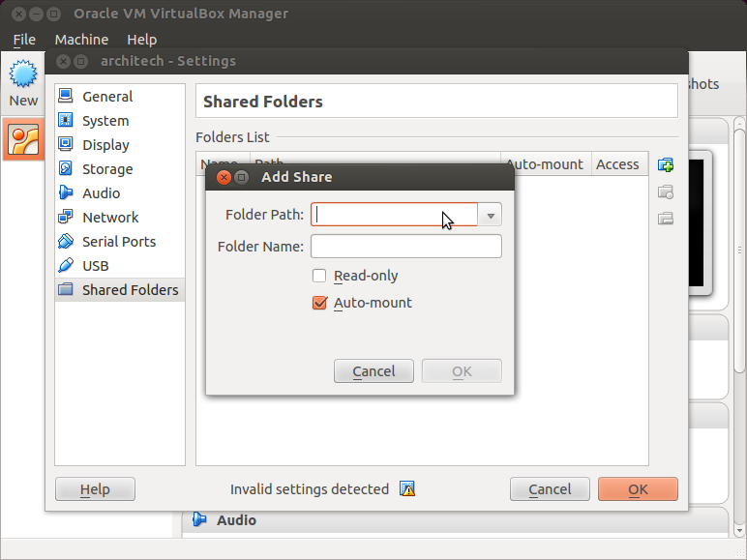Click the Audio section header in Manager
747x560 pixels.
click(455, 520)
